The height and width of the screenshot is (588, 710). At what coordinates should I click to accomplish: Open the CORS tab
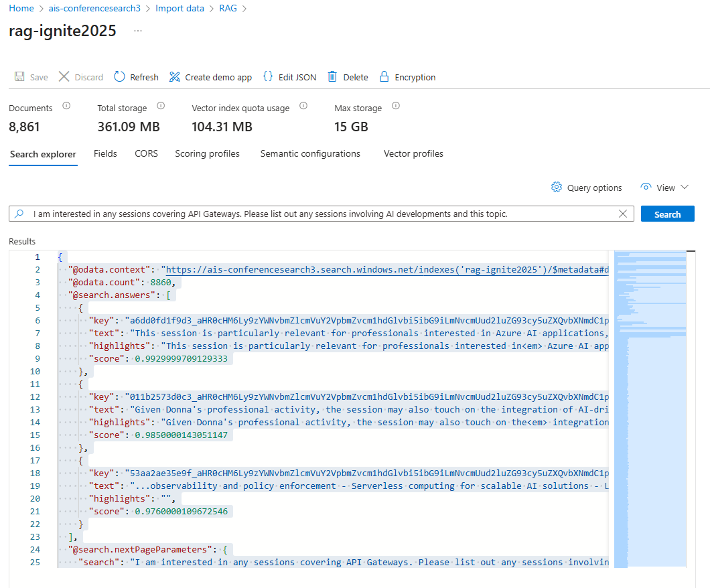click(x=146, y=153)
